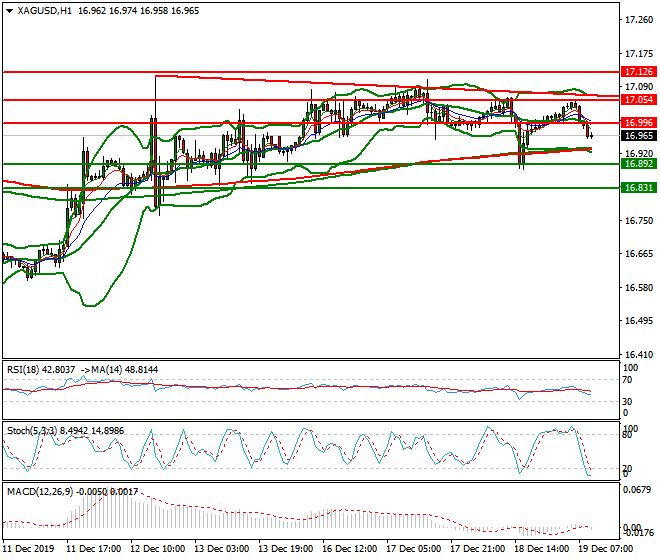660x560 pixels.
Task: Select the red 17.126 price level label
Action: coord(639,72)
